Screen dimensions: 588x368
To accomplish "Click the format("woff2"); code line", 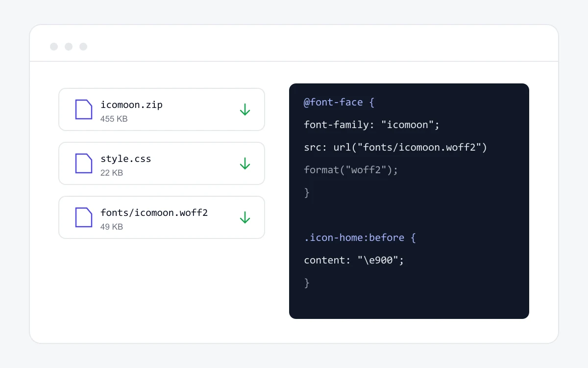I will point(351,170).
